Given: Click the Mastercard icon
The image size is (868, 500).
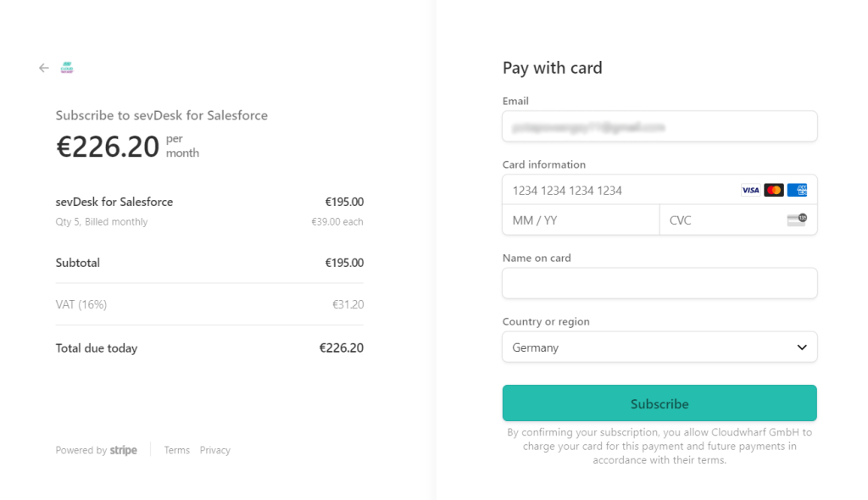Looking at the screenshot, I should pyautogui.click(x=774, y=191).
